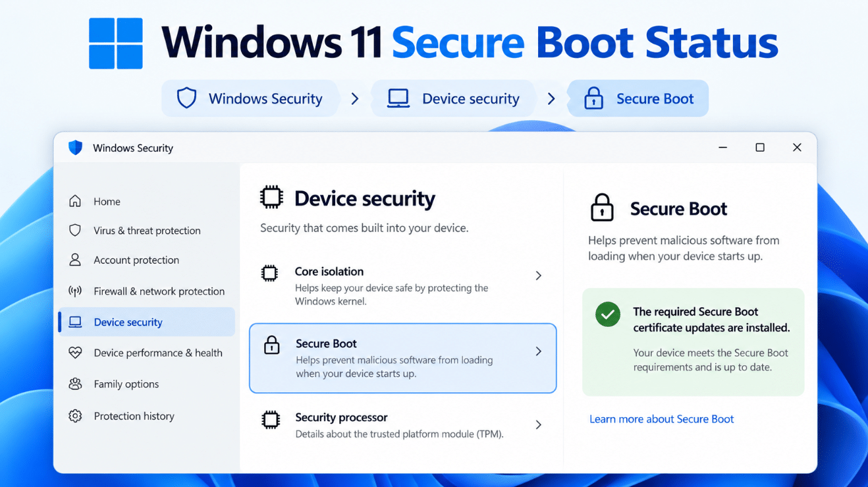Screen dimensions: 868x487
Task: Click the Secure Boot right panel heading
Action: [678, 209]
